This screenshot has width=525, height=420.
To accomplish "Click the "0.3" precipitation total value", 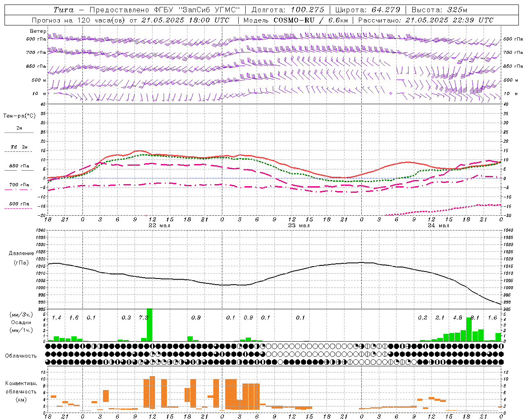I will tap(126, 318).
